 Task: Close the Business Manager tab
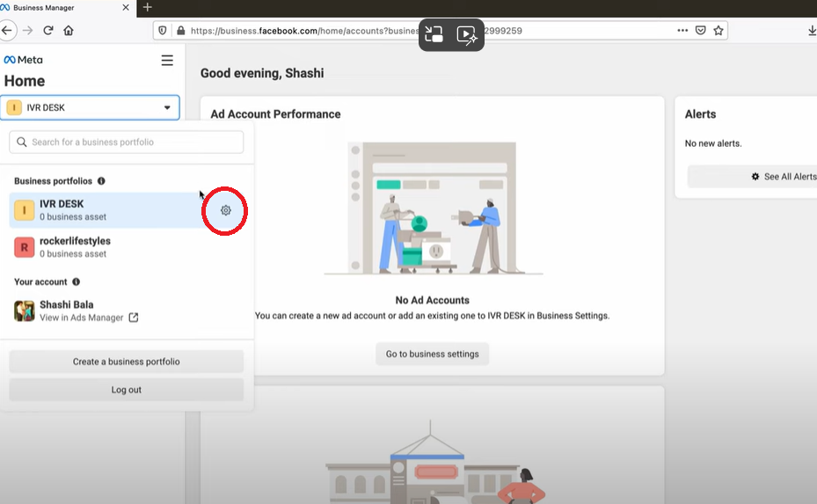coord(126,8)
